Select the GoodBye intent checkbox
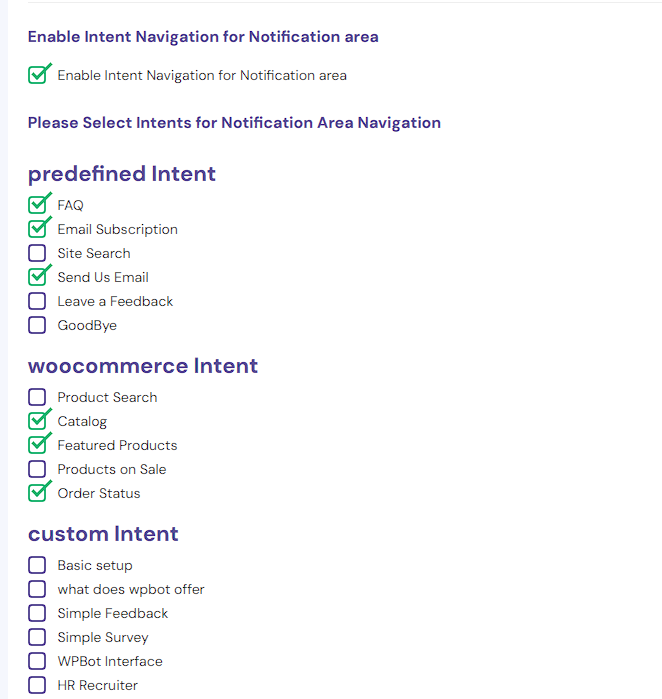This screenshot has height=699, width=662. tap(37, 325)
